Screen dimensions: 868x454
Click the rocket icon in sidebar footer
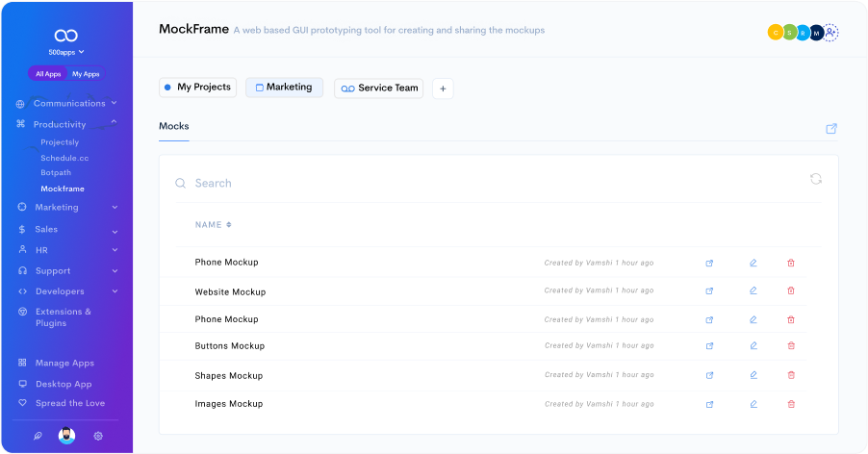[38, 436]
